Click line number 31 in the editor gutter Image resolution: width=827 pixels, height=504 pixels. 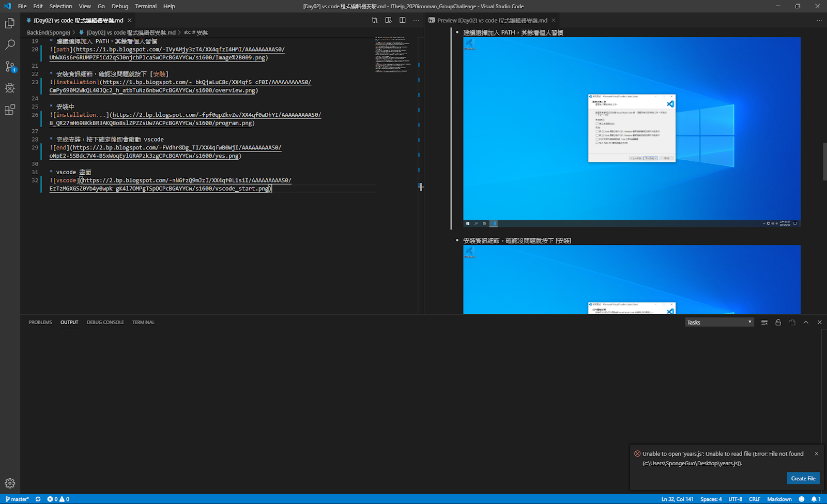35,172
